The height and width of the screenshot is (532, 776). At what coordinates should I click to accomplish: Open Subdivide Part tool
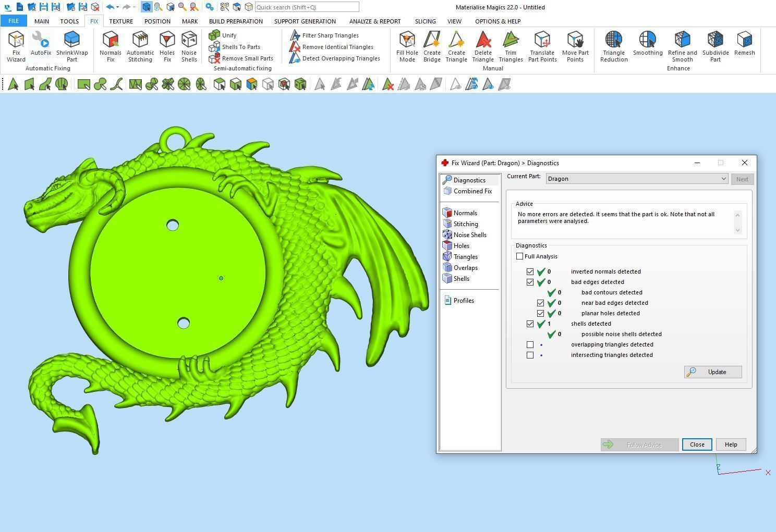point(716,46)
